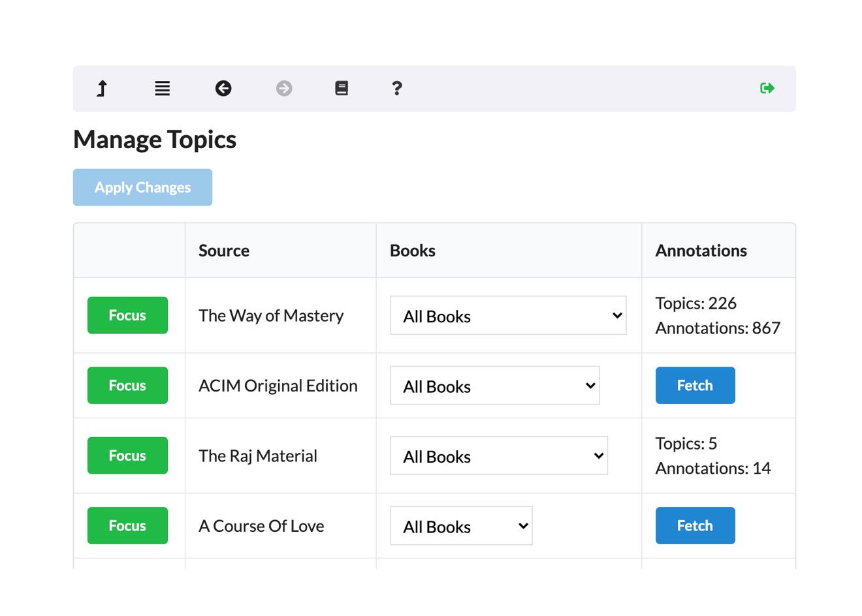862x616 pixels.
Task: Open the books dropdown for The Way of Mastery
Action: click(508, 316)
